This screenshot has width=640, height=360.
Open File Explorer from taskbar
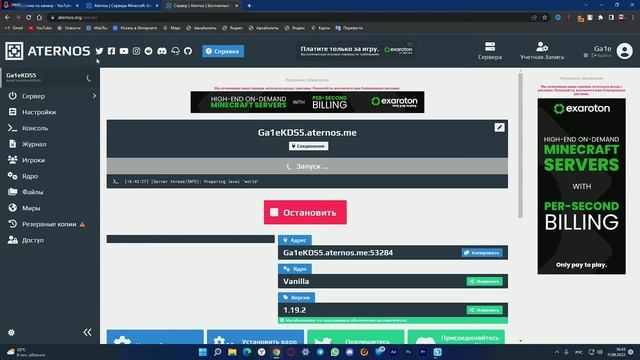(x=232, y=352)
